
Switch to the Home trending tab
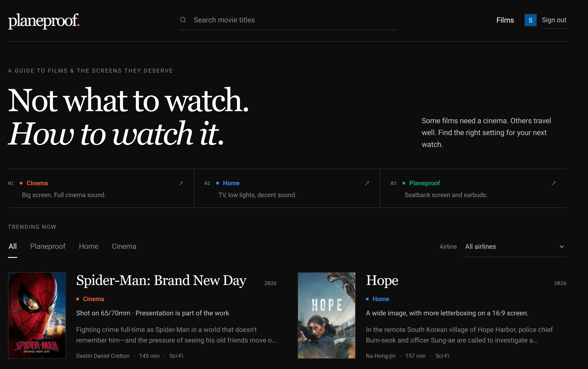click(x=89, y=246)
